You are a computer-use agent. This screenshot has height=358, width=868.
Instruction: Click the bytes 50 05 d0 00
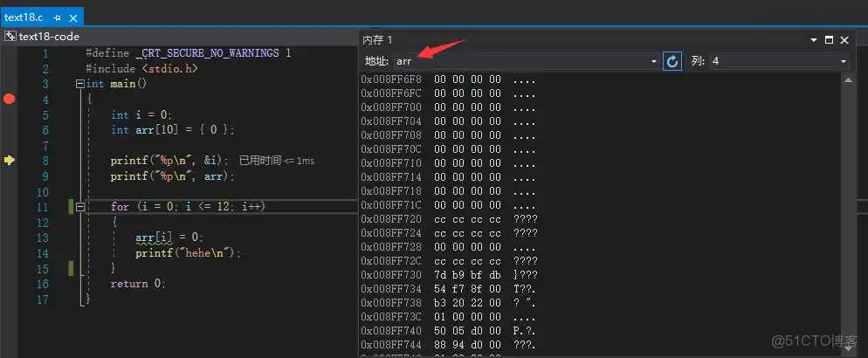pyautogui.click(x=468, y=330)
